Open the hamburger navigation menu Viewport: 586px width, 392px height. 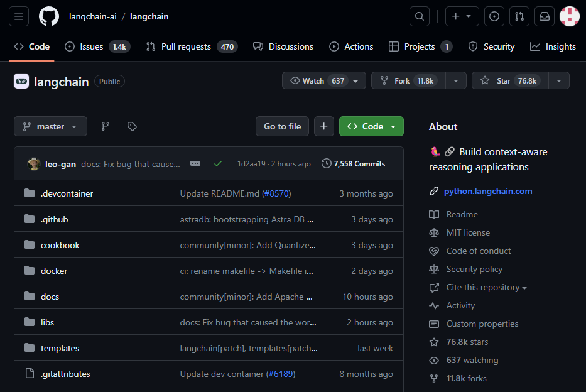click(x=18, y=16)
